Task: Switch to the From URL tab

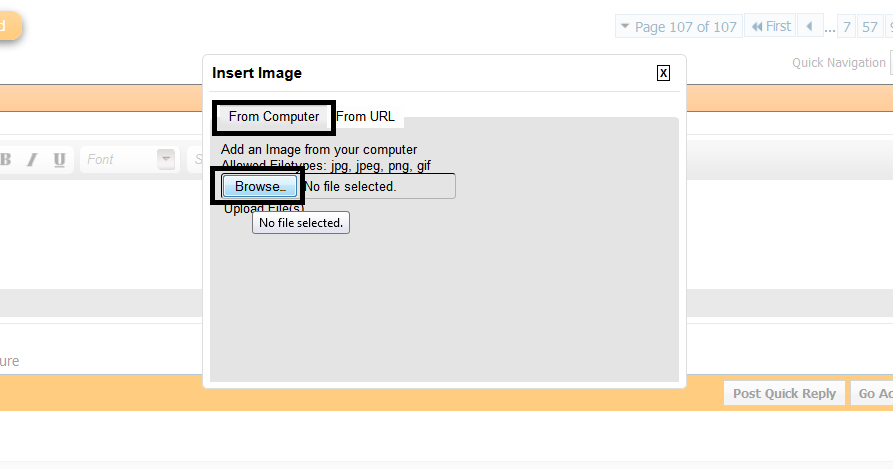Action: (366, 117)
